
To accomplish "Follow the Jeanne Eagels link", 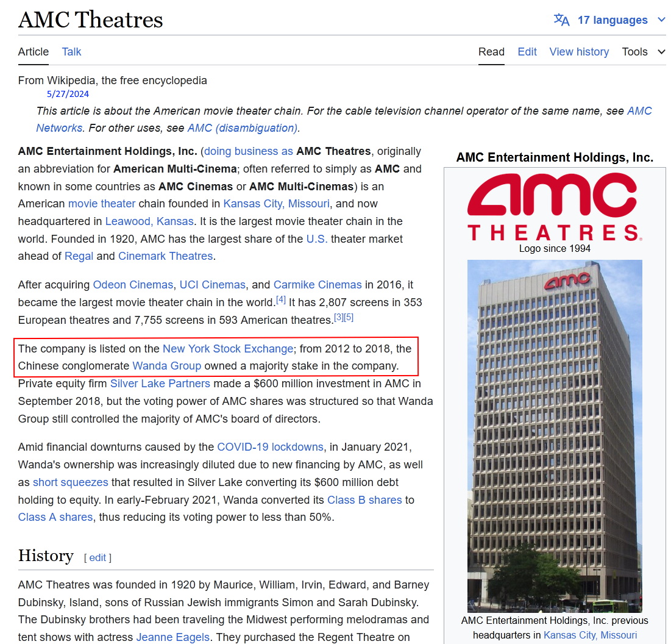I will coord(173,637).
